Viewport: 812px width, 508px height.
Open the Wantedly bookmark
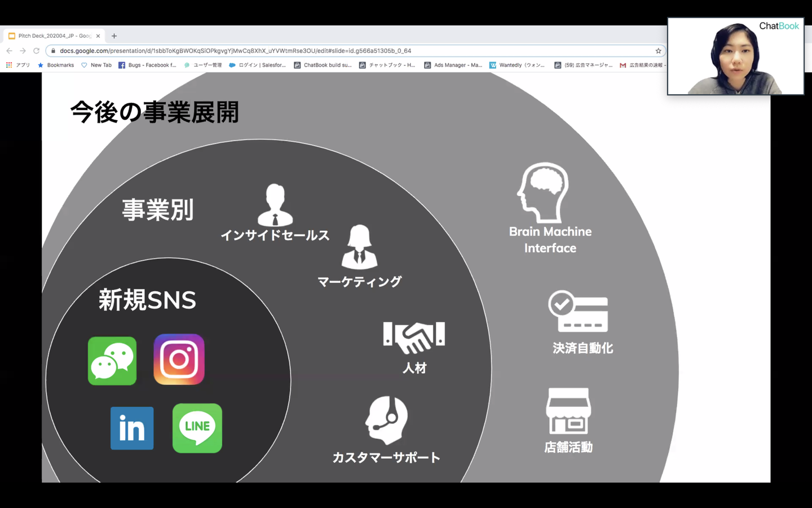click(x=517, y=65)
